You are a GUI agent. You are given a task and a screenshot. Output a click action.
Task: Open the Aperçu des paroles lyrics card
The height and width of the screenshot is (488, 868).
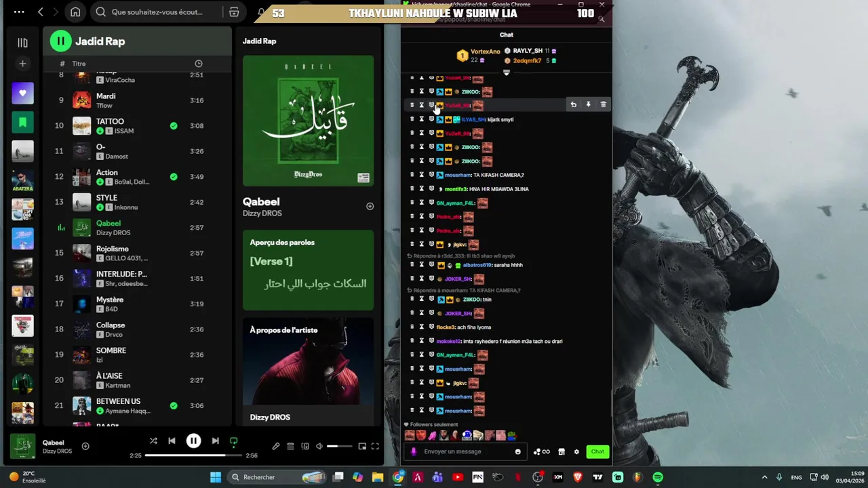click(x=308, y=270)
